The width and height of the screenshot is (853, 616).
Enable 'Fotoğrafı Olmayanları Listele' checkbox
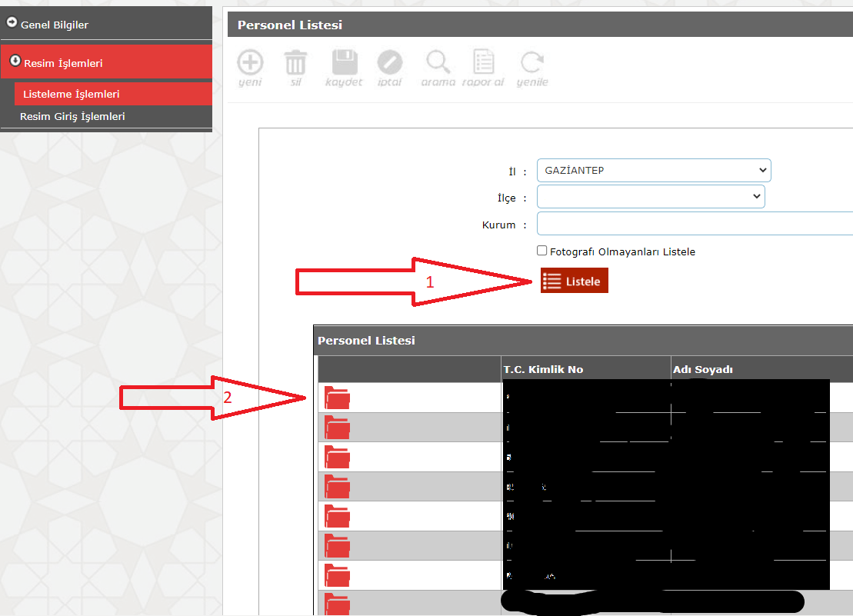pos(542,251)
